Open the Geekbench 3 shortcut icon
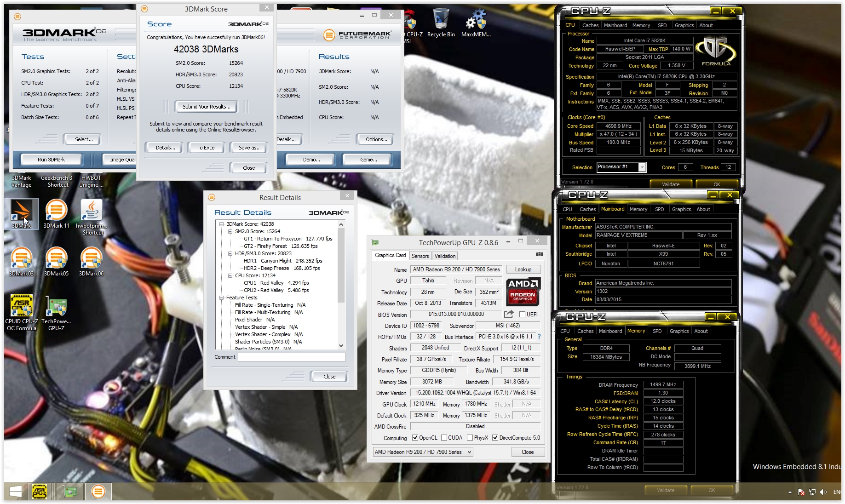This screenshot has height=504, width=845. point(57,181)
